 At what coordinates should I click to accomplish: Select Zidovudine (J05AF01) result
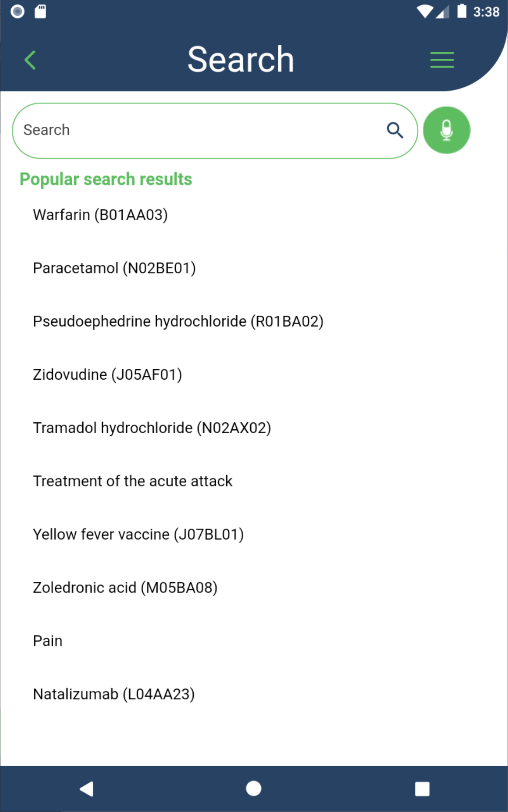click(108, 375)
